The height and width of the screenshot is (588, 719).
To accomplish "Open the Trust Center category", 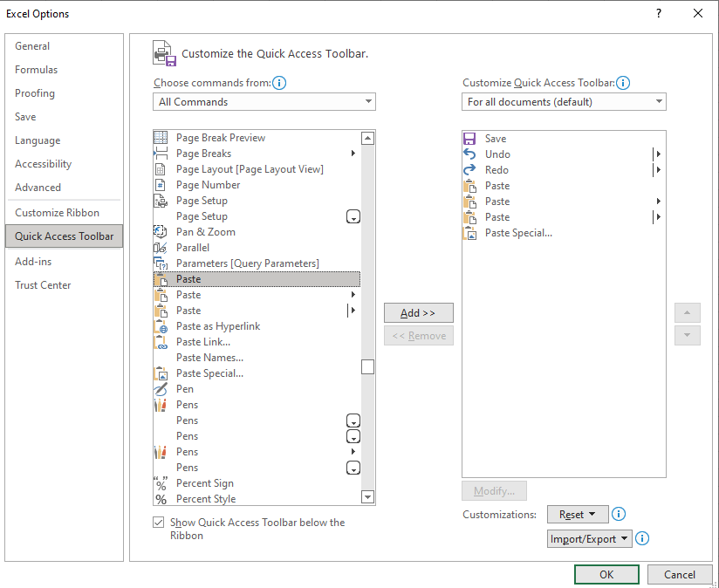I will (x=43, y=285).
